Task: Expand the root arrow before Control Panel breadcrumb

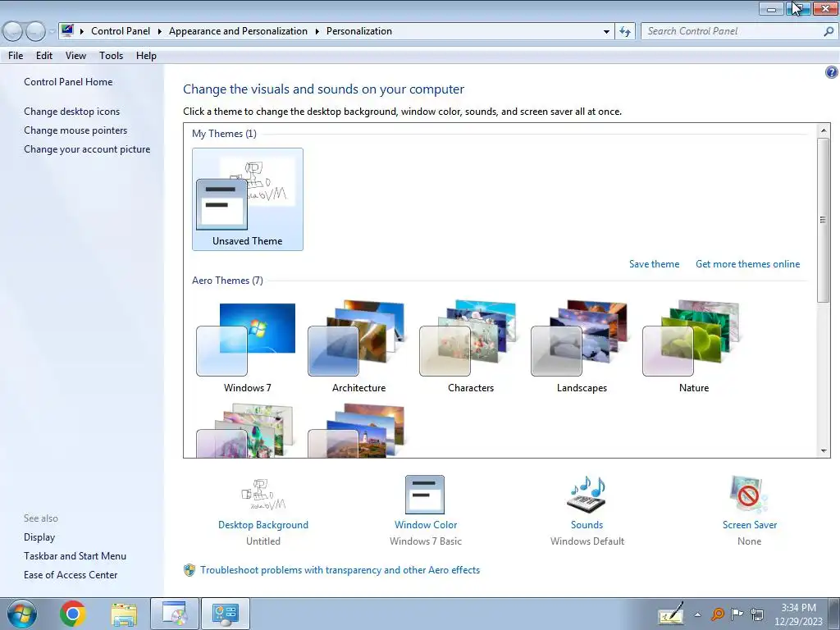Action: [x=82, y=32]
